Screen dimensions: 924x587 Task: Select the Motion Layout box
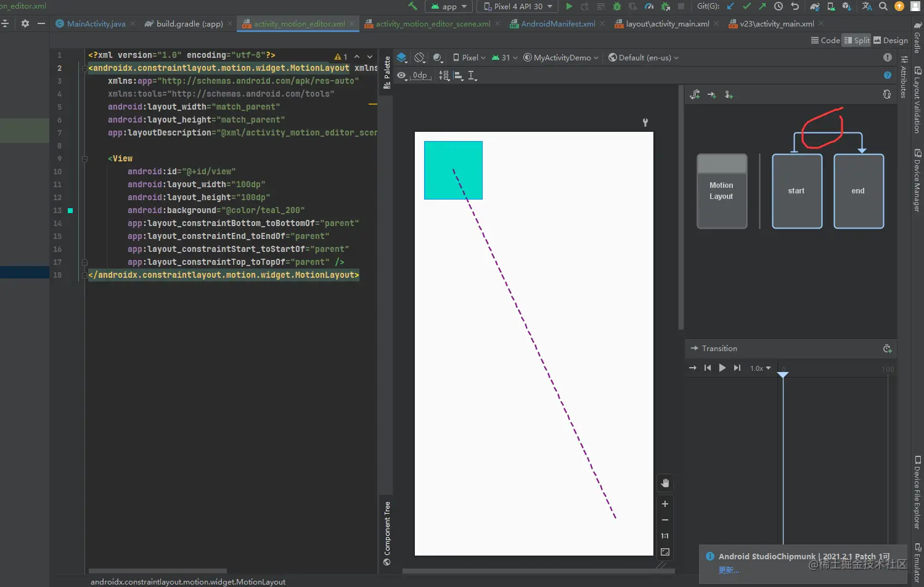[722, 191]
